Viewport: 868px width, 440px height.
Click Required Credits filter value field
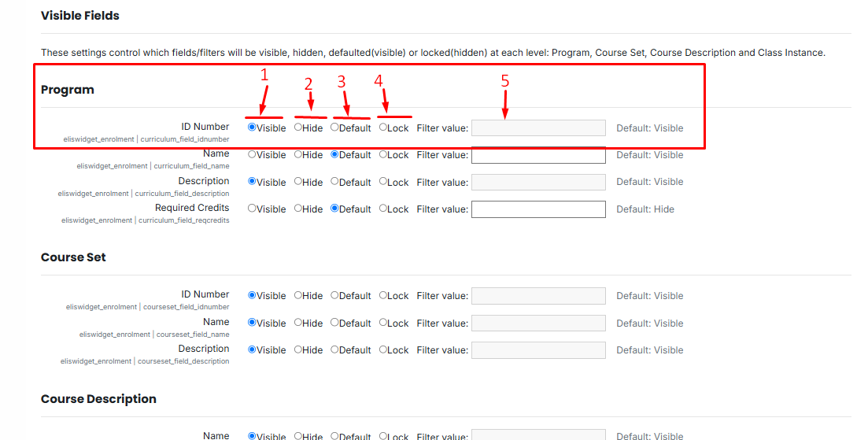[538, 209]
